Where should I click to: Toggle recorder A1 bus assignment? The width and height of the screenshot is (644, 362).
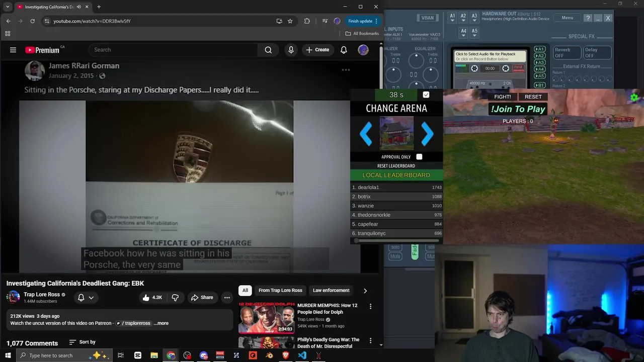[539, 49]
